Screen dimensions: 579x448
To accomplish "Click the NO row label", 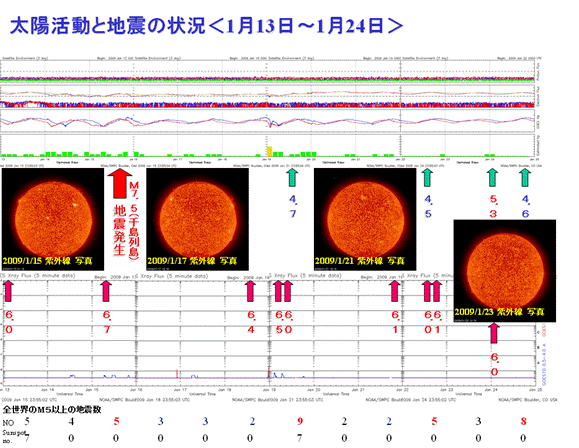I will [x=8, y=423].
